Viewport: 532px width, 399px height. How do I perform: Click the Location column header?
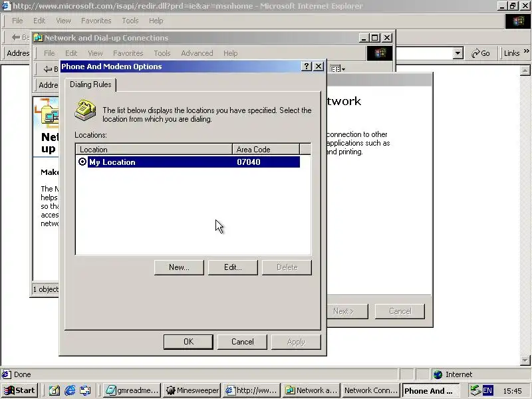(x=154, y=149)
